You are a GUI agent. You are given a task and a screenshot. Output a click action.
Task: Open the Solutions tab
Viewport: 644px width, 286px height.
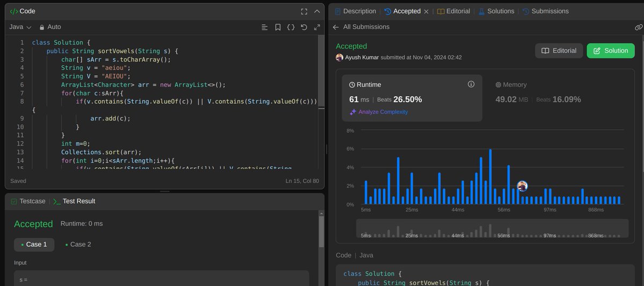tap(496, 11)
